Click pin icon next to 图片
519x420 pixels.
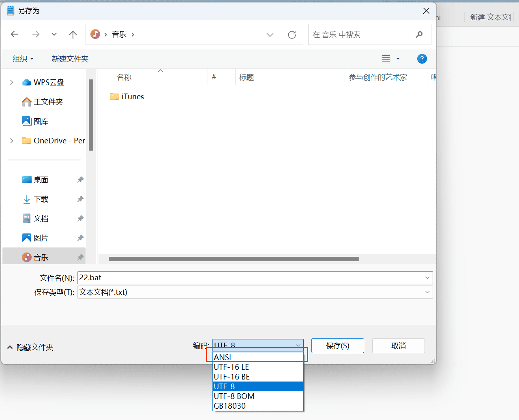pos(80,238)
